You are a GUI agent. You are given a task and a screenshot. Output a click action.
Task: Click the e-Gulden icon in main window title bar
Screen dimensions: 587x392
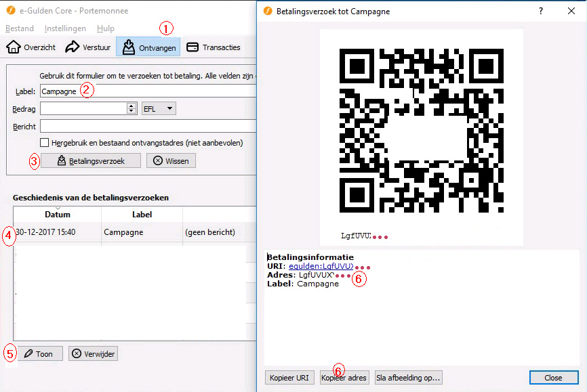click(x=11, y=10)
